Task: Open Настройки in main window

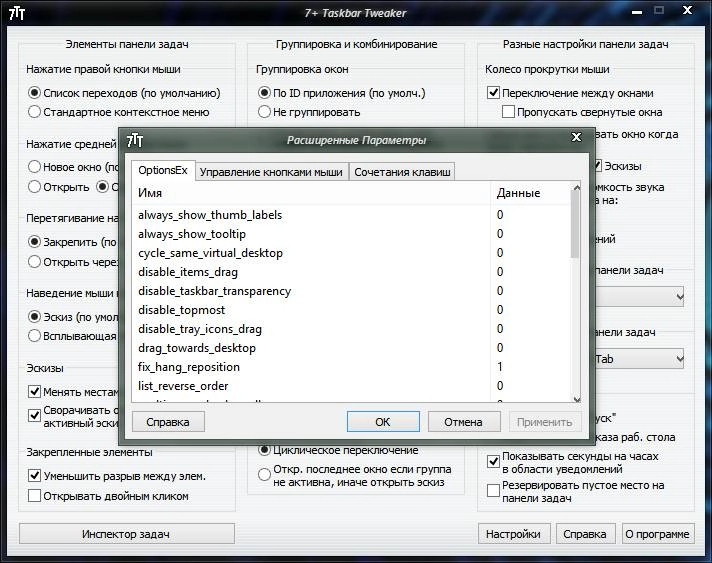Action: coord(514,534)
